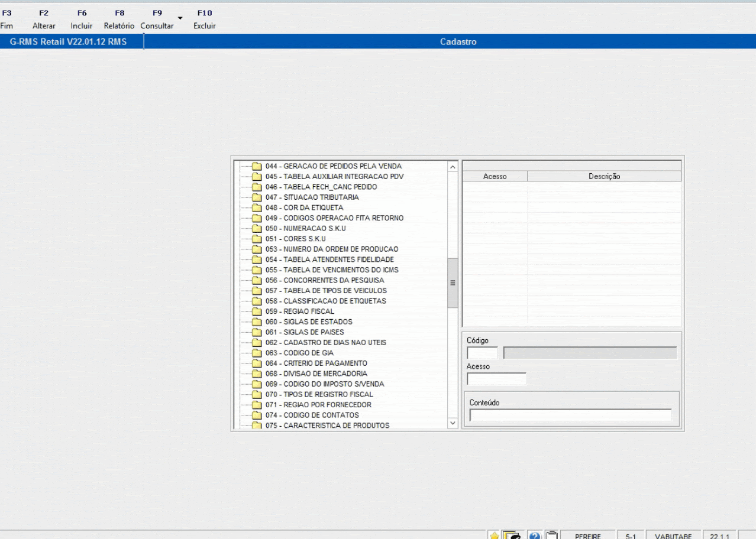The image size is (756, 539).
Task: Click the 22.1.1 status bar entry
Action: tap(720, 536)
